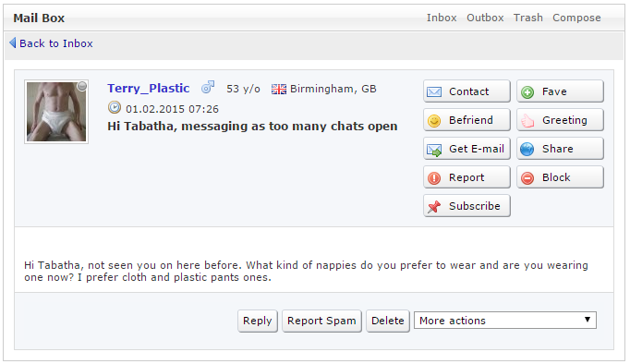Click the age text 53 y/o
Screen dimensions: 630x364
click(243, 89)
